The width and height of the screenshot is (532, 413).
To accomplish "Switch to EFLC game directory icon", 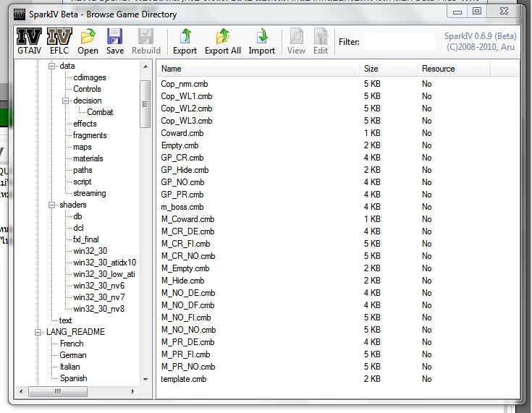I will point(59,36).
